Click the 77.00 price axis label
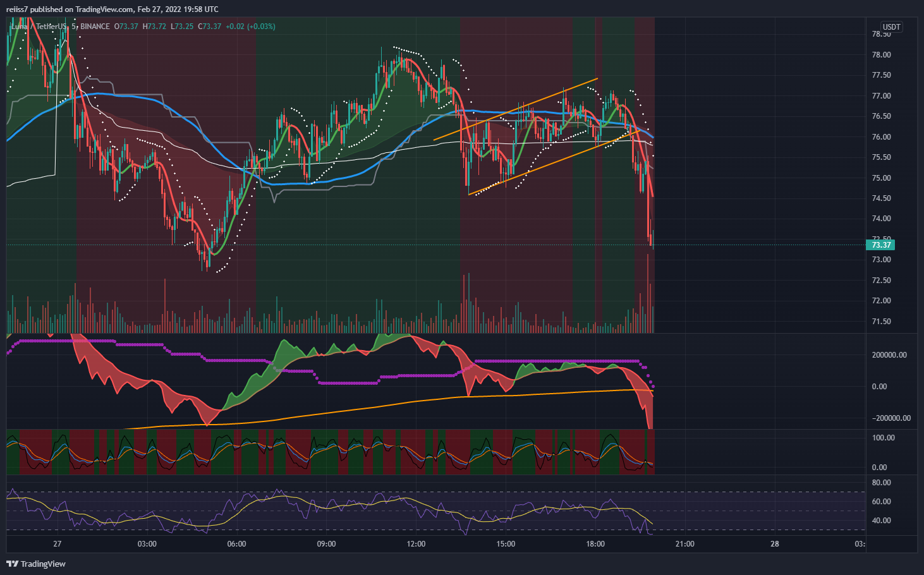924x575 pixels. (881, 96)
